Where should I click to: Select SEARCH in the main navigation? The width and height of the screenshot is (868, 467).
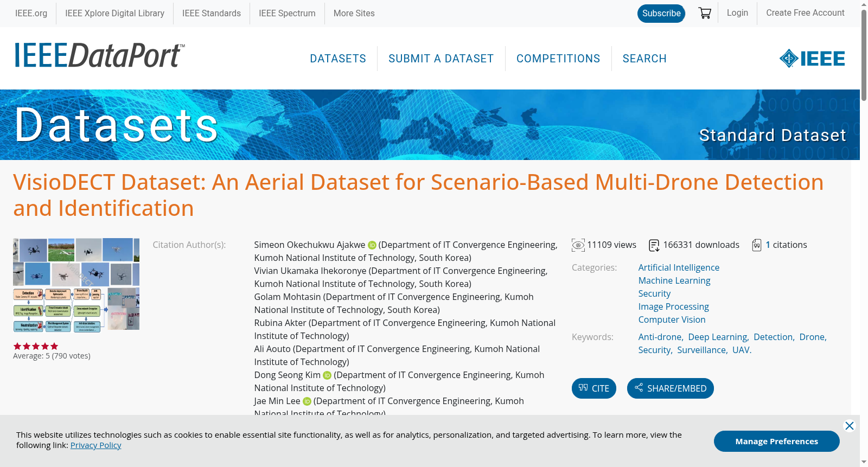644,59
